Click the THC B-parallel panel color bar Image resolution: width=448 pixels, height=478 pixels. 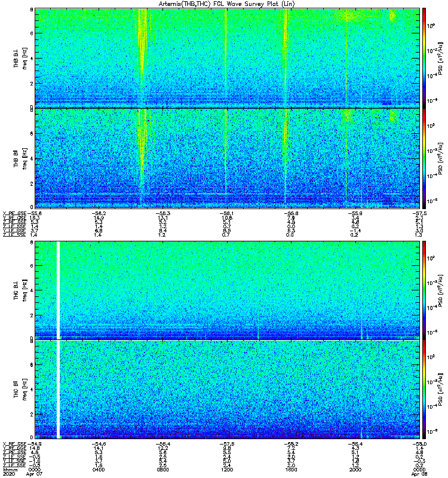pyautogui.click(x=424, y=390)
